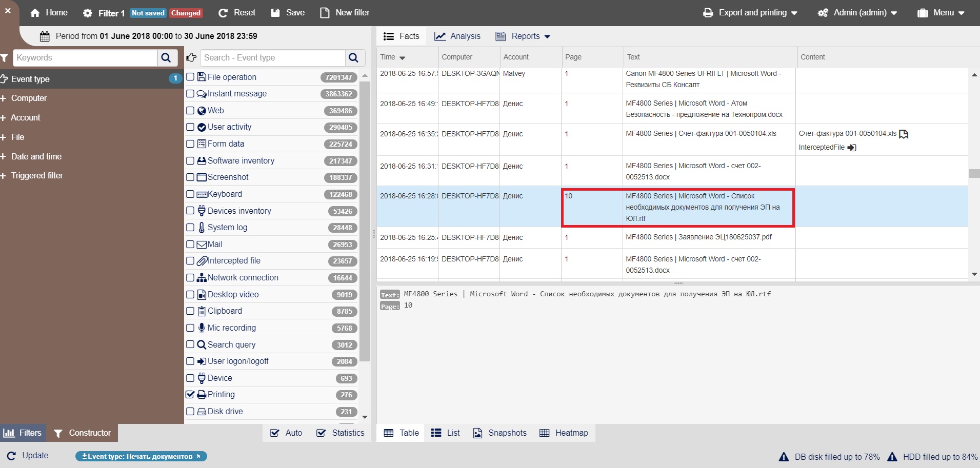Click the Keywords input field
This screenshot has width=980, height=468.
coord(85,58)
